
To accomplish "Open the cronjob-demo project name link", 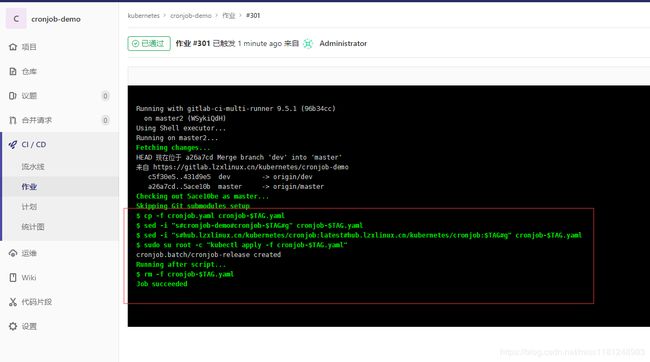I will 56,19.
